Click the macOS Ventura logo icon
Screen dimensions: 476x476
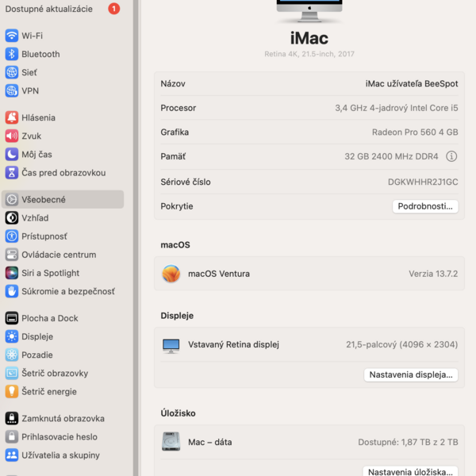click(x=171, y=273)
